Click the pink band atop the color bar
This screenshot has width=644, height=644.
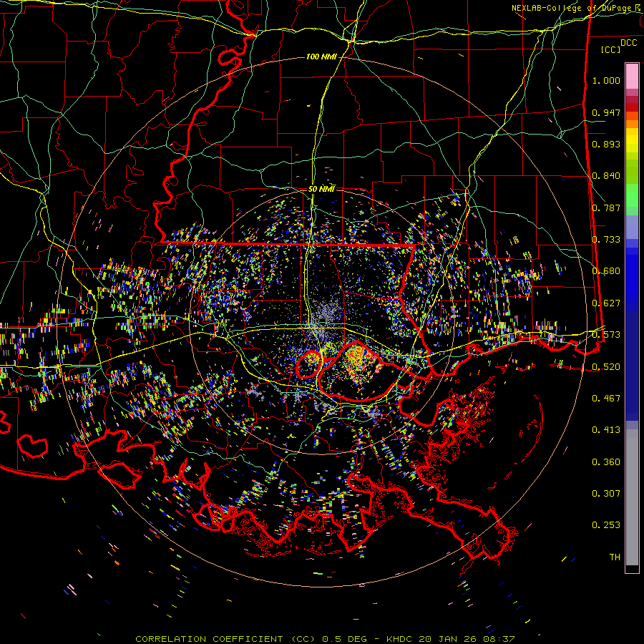click(632, 77)
